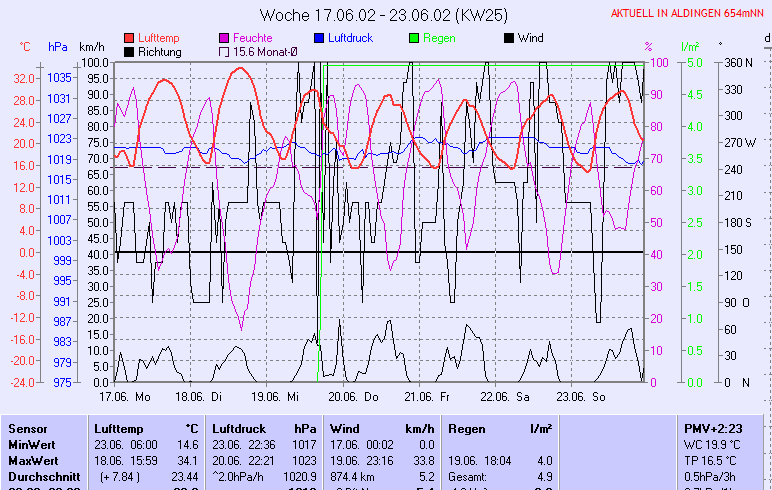Click the km/h axis unit label
The height and width of the screenshot is (490, 772).
[x=91, y=47]
